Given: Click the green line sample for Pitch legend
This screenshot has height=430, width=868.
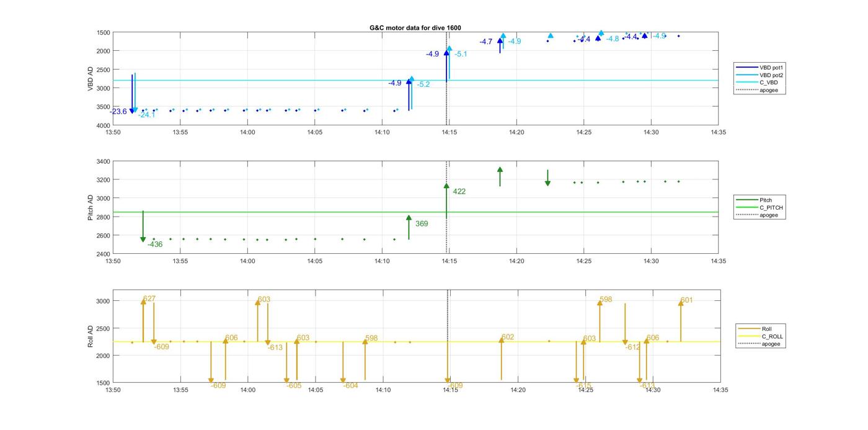Looking at the screenshot, I should (746, 200).
